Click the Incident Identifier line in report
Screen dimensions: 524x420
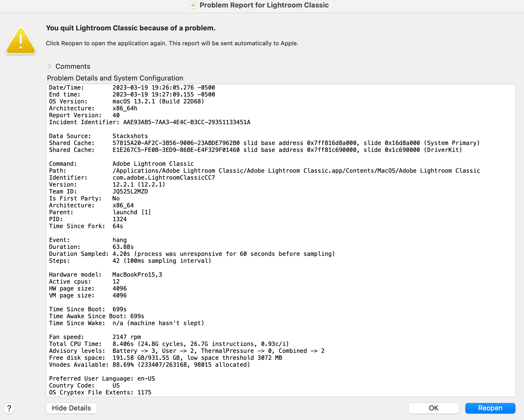[149, 122]
